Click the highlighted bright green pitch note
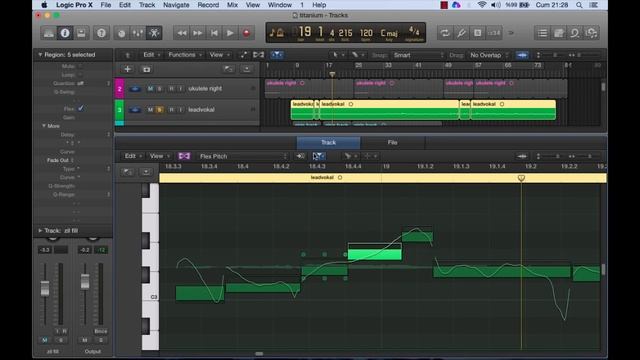640x360 pixels. (x=375, y=254)
